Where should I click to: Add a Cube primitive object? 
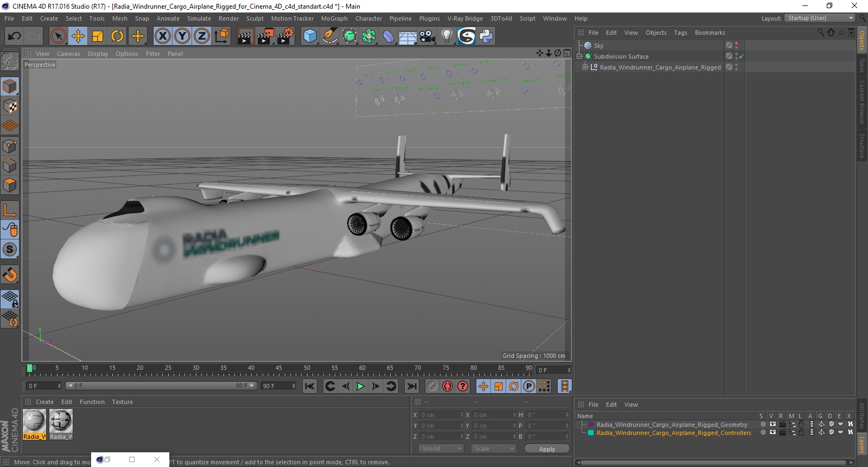pyautogui.click(x=310, y=36)
